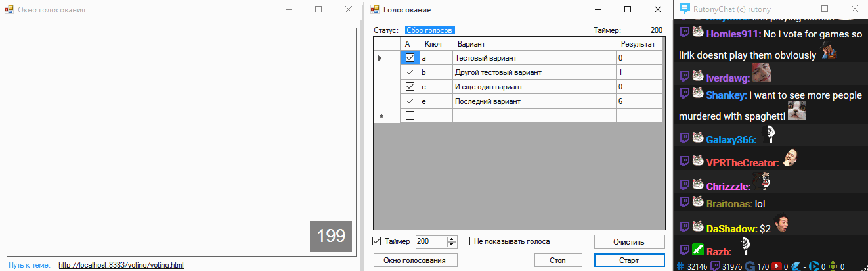868x271 pixels.
Task: Click Twitch icon beside Homies911 message
Action: 685,33
